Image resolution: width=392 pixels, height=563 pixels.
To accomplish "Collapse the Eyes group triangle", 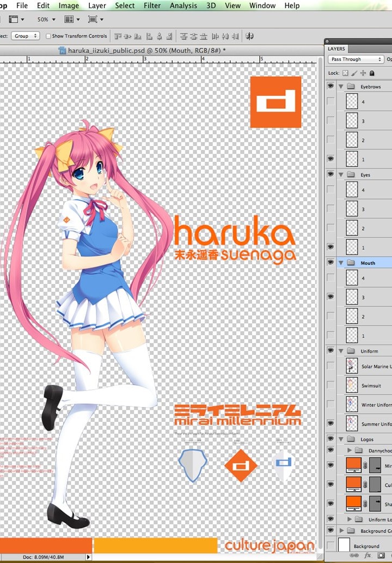I will (x=341, y=175).
